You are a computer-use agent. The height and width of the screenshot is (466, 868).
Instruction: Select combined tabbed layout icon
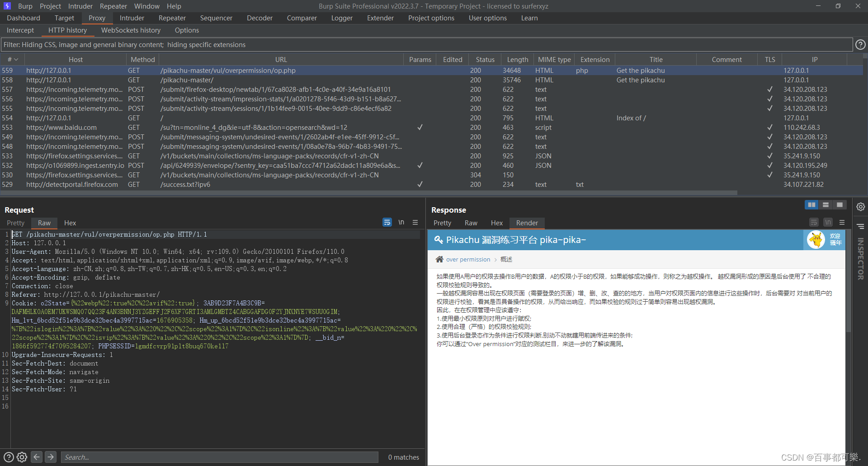click(840, 205)
